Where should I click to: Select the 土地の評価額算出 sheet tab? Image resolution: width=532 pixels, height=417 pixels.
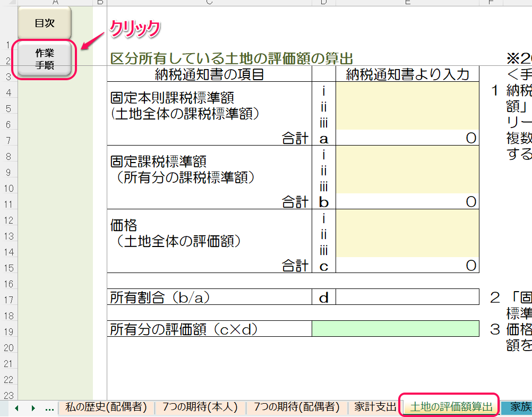coord(451,407)
